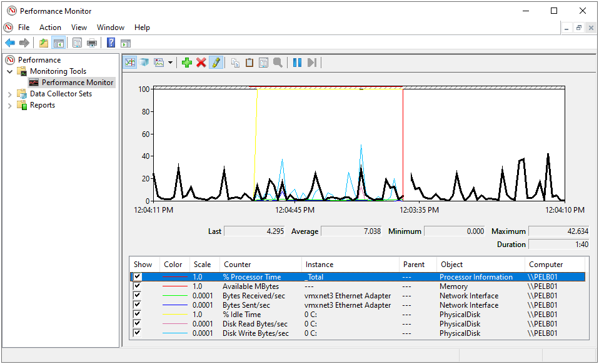599x364 pixels.
Task: Click the green Add counter plus icon
Action: [x=186, y=63]
